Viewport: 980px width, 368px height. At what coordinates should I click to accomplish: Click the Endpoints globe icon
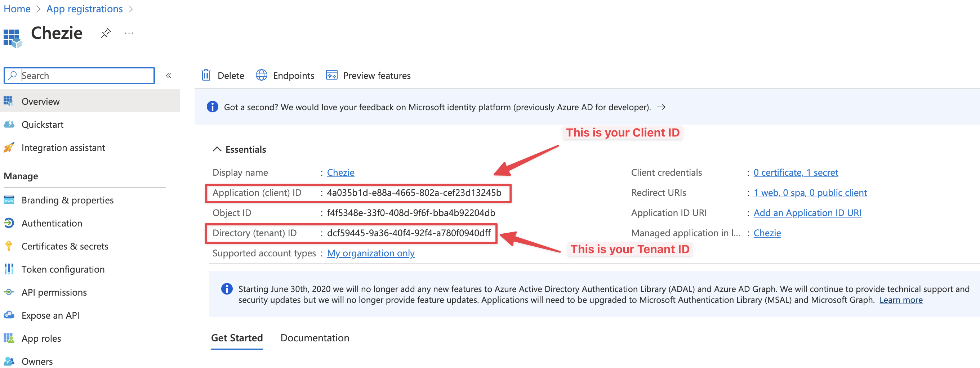(x=261, y=75)
